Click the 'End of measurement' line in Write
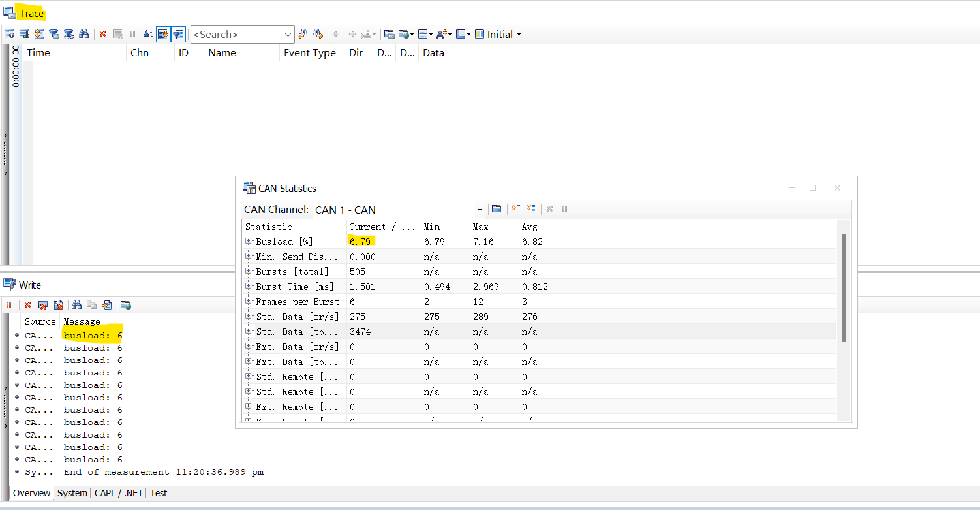The width and height of the screenshot is (980, 510). click(x=163, y=472)
